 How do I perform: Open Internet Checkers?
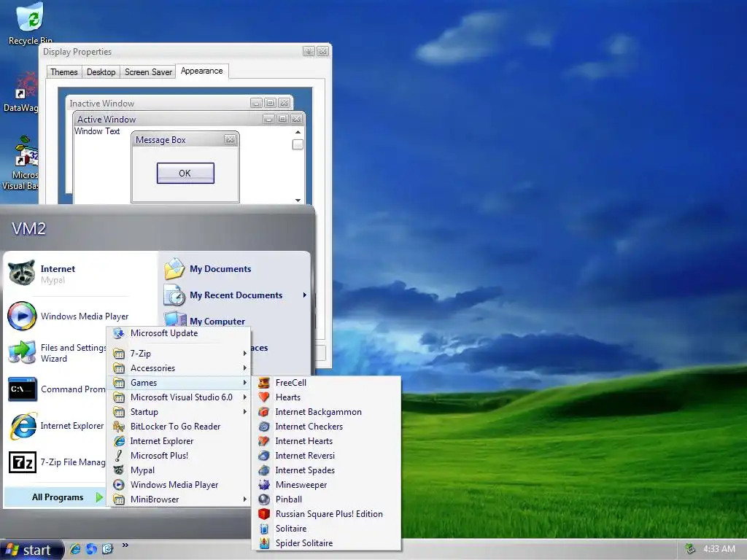pyautogui.click(x=328, y=426)
